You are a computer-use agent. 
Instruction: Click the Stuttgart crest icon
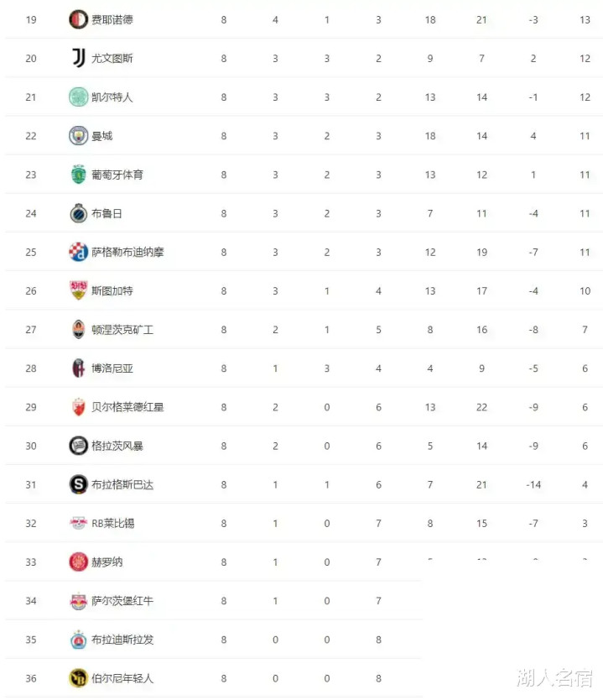[x=78, y=290]
